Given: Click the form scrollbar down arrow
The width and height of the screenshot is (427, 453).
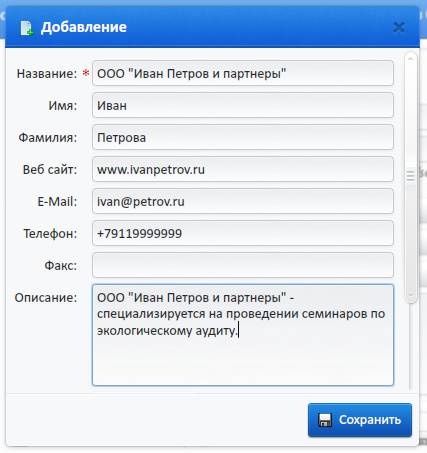Looking at the screenshot, I should click(411, 295).
